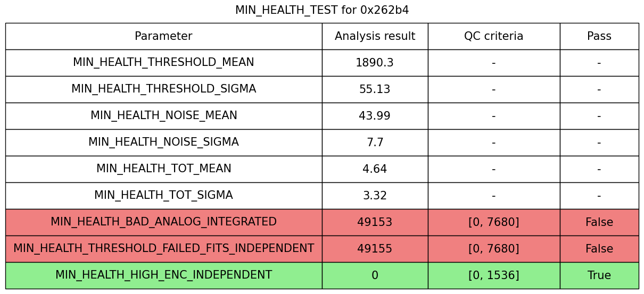Select the Pass column header

[x=599, y=36]
